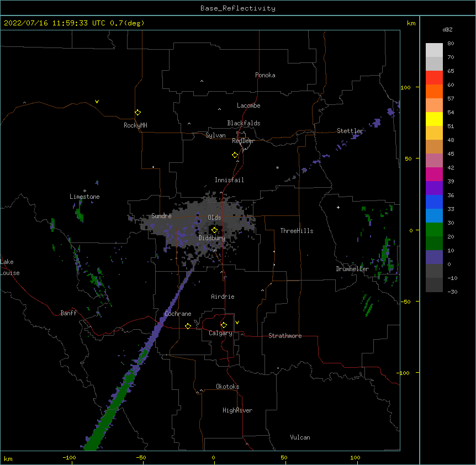Screen dimensions: 476x465
Task: Select the yellow v marker northwest of RockyMH
Action: tap(97, 102)
